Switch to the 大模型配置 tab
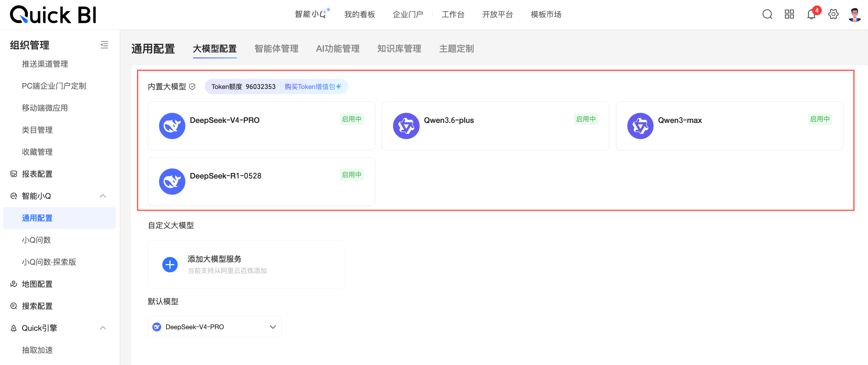868x365 pixels. pyautogui.click(x=215, y=49)
